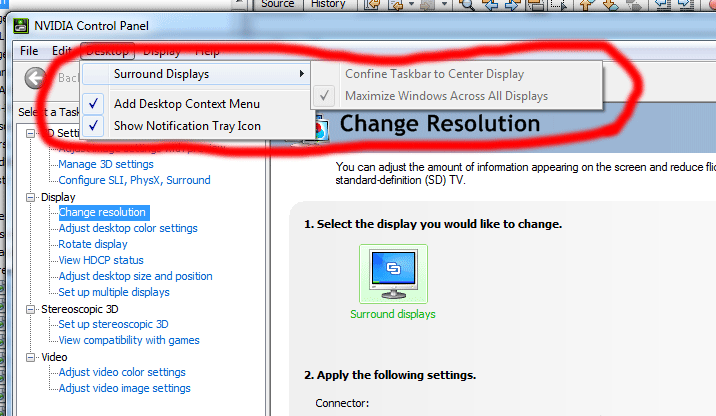This screenshot has width=716, height=416.
Task: Open Adjust video color settings
Action: click(x=122, y=372)
